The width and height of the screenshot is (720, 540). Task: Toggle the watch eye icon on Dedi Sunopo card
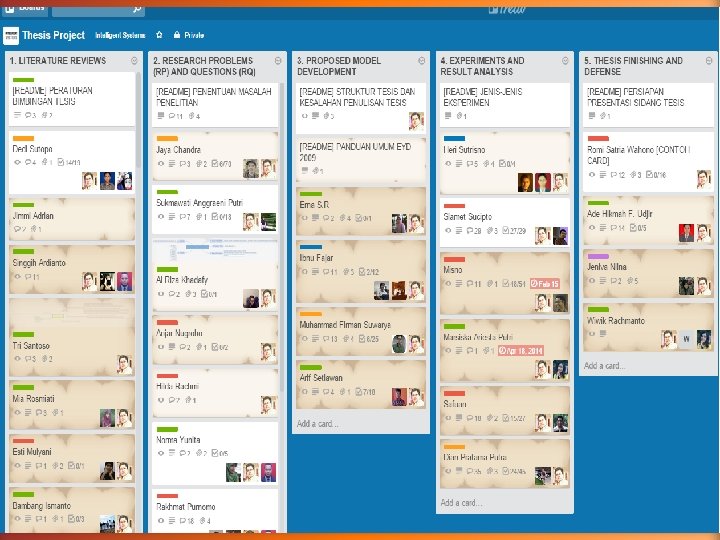(17, 162)
